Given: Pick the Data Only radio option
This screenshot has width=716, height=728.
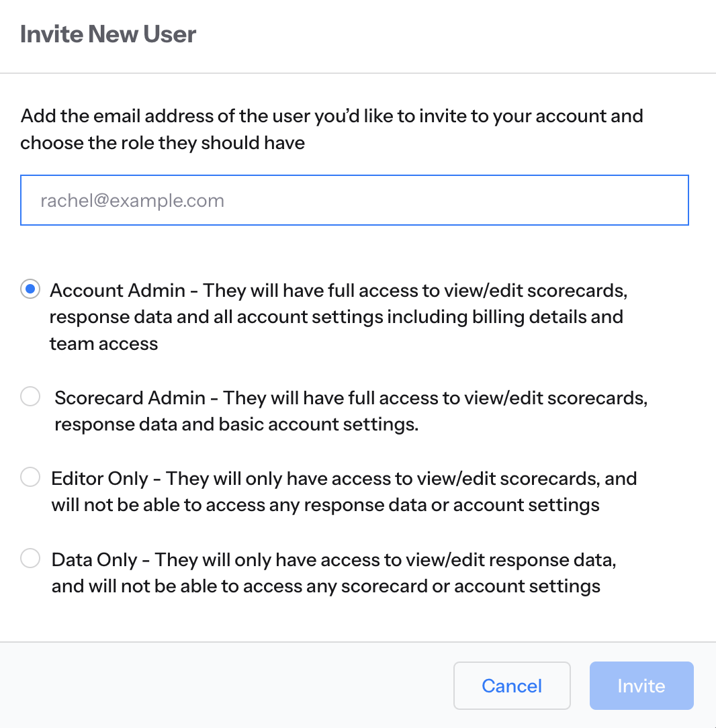Looking at the screenshot, I should (x=30, y=558).
